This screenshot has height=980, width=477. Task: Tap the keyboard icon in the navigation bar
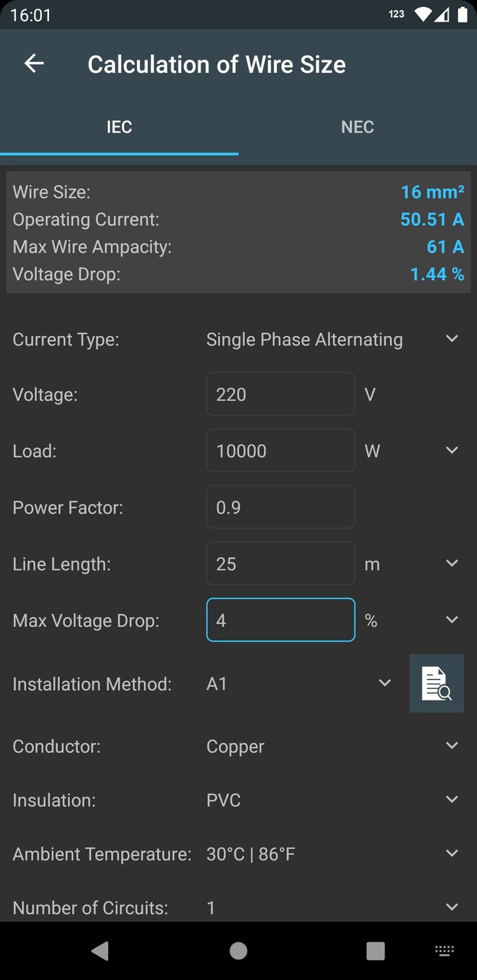coord(445,949)
